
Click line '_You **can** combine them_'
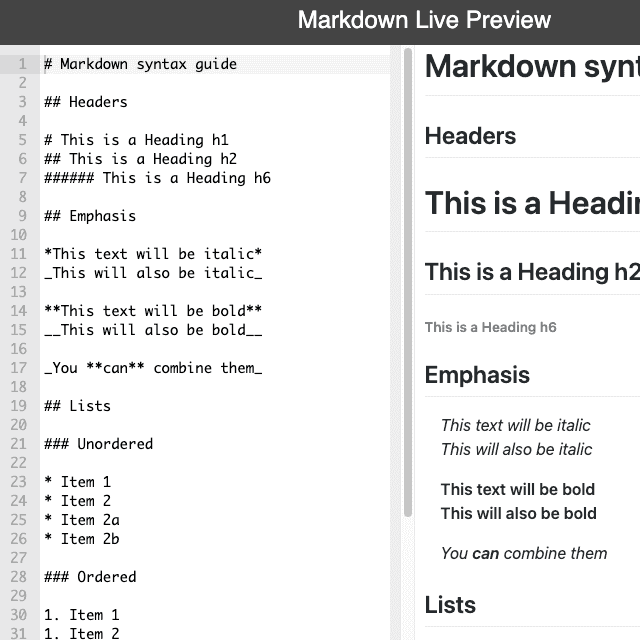[x=153, y=368]
